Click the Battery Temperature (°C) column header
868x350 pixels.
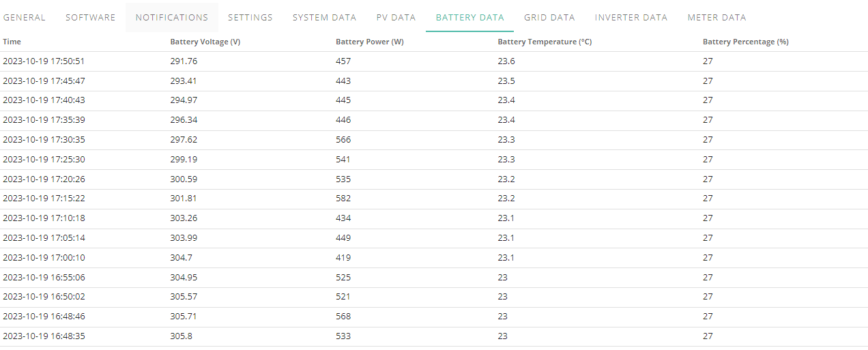[x=545, y=42]
